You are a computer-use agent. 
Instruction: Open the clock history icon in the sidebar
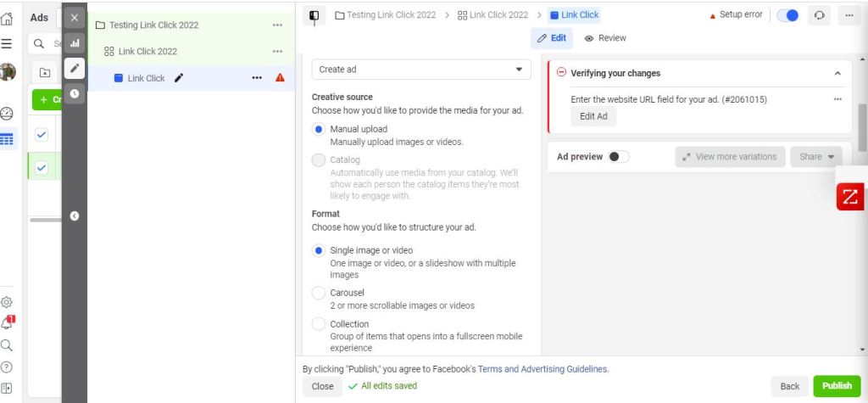click(75, 94)
